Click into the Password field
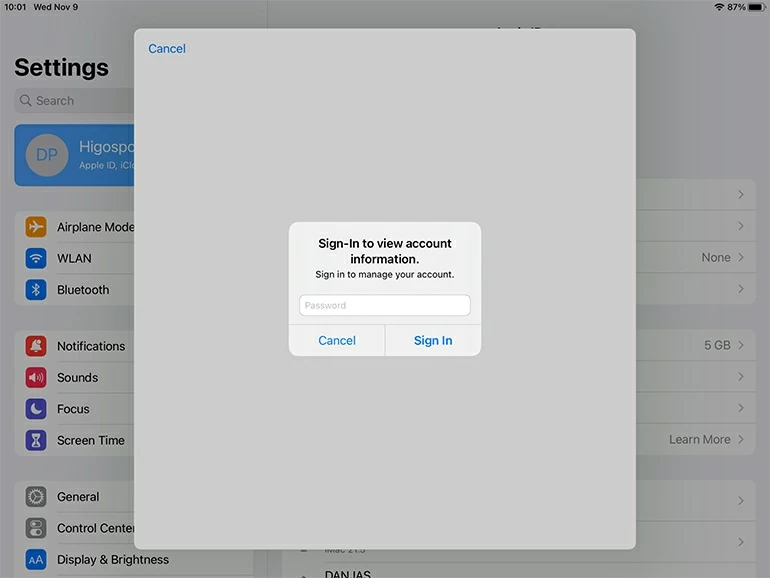This screenshot has height=578, width=770. (x=384, y=305)
